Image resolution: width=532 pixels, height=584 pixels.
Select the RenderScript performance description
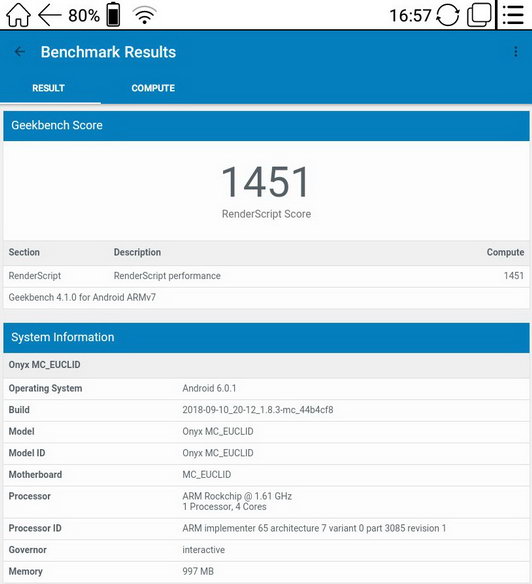167,276
